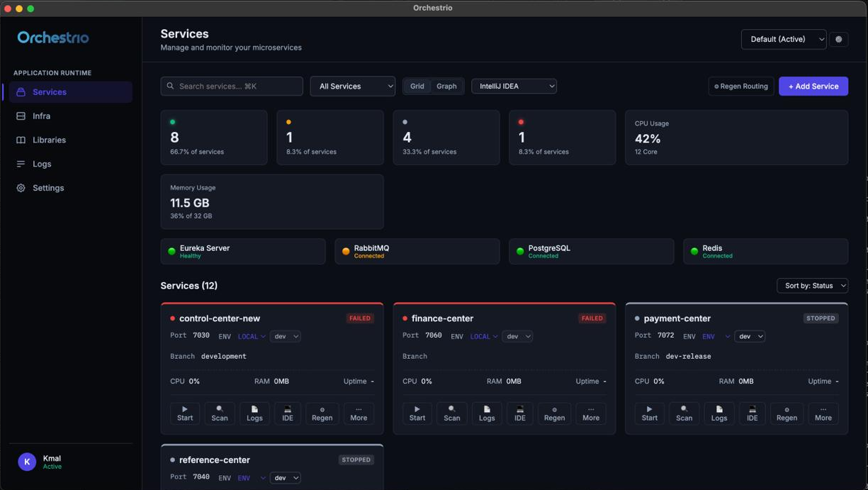This screenshot has width=868, height=490.
Task: Click FAILED badge on finance-center
Action: 592,318
